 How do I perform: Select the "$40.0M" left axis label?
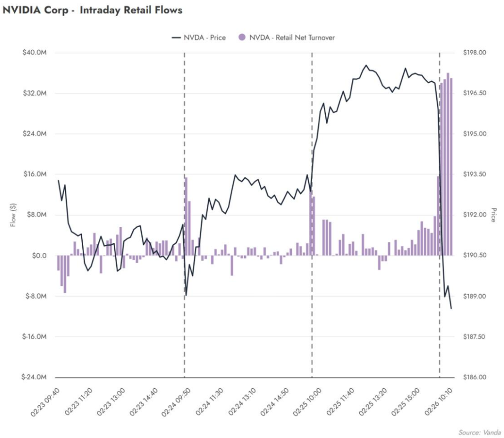point(36,53)
